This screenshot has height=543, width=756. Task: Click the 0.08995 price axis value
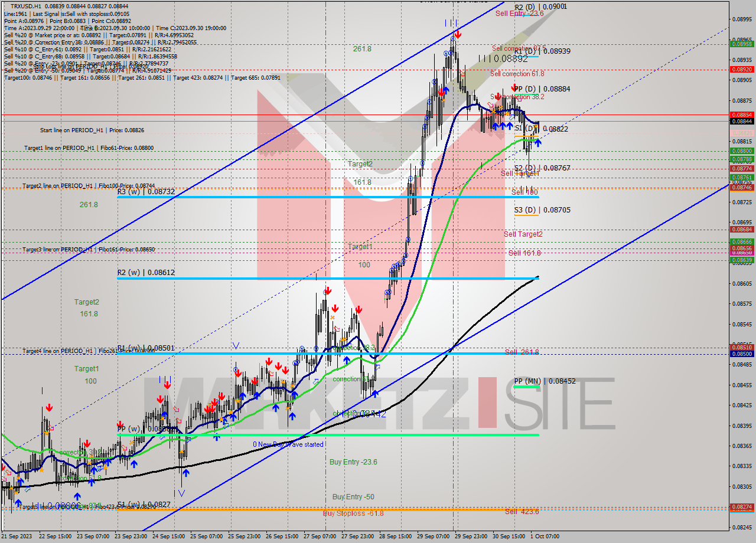click(742, 19)
